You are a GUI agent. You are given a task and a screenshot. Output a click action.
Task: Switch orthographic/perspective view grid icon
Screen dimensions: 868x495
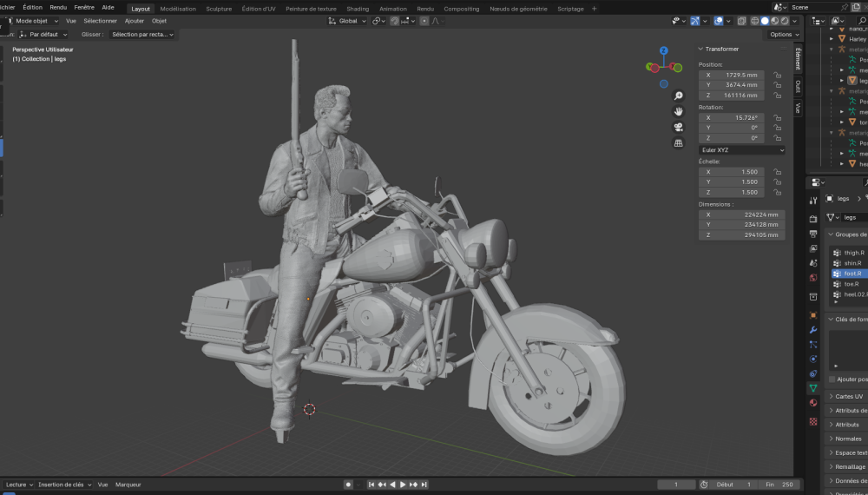point(678,142)
